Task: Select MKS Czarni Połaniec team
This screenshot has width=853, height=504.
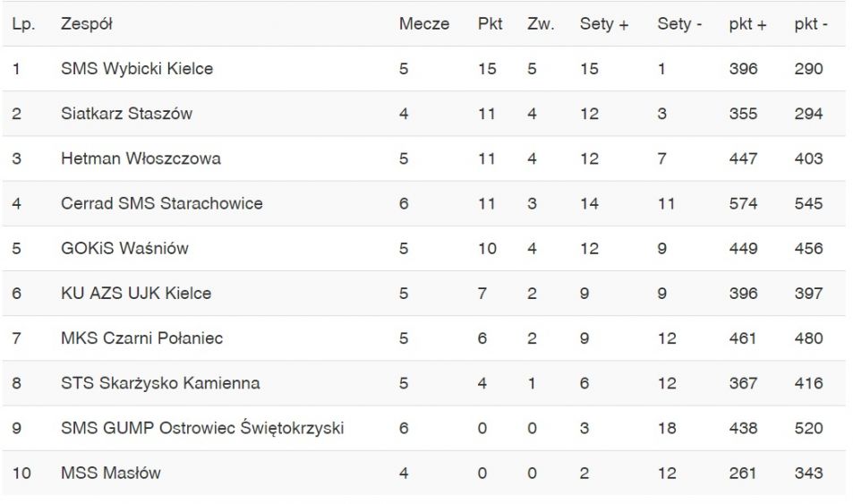Action: click(141, 338)
